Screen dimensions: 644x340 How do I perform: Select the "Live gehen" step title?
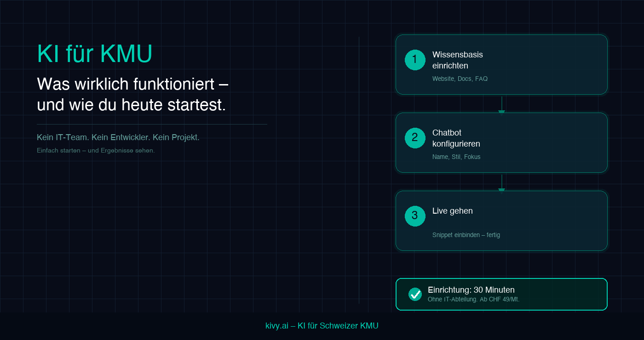(x=452, y=211)
